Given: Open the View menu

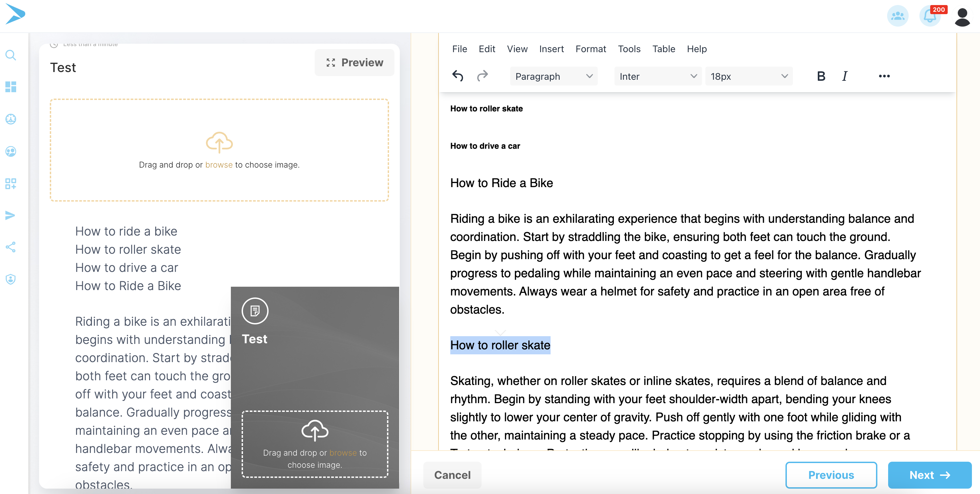Looking at the screenshot, I should click(x=517, y=49).
